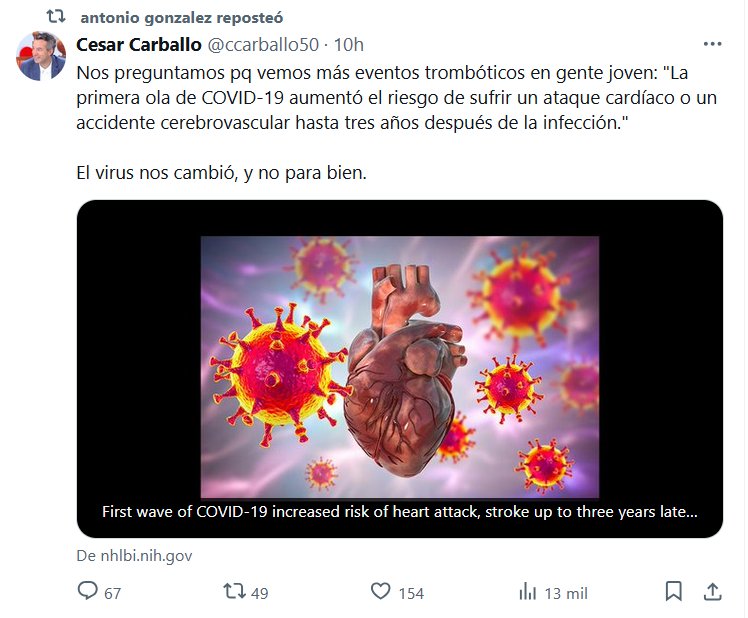Viewport: 748px width, 618px height.
Task: Click the repost count 49
Action: (260, 593)
